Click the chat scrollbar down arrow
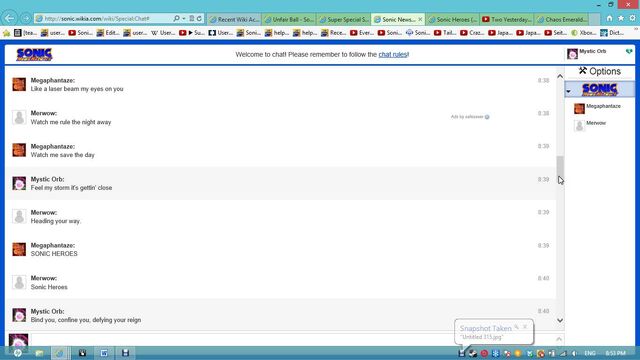This screenshot has width=640, height=360. click(560, 320)
